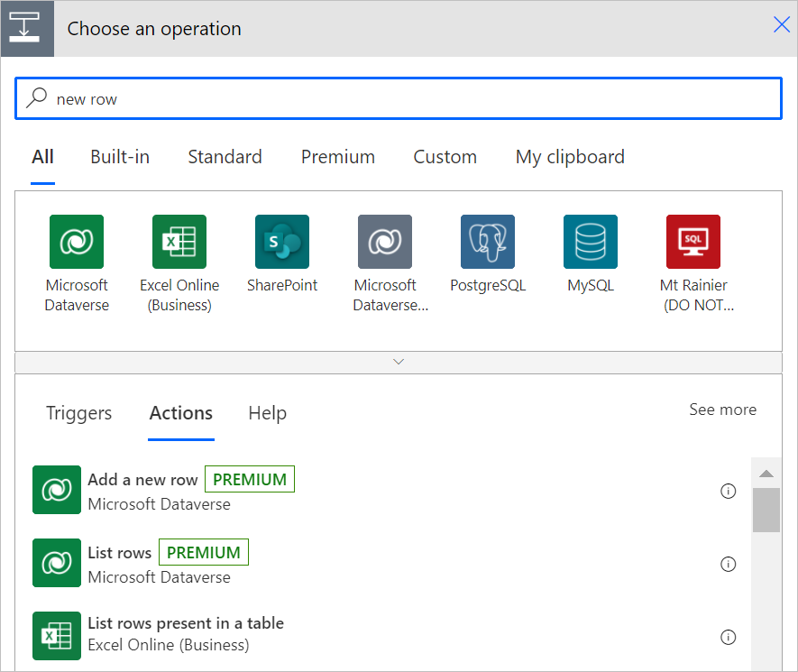Open the PostgreSQL connector
This screenshot has height=672, width=798.
point(487,241)
